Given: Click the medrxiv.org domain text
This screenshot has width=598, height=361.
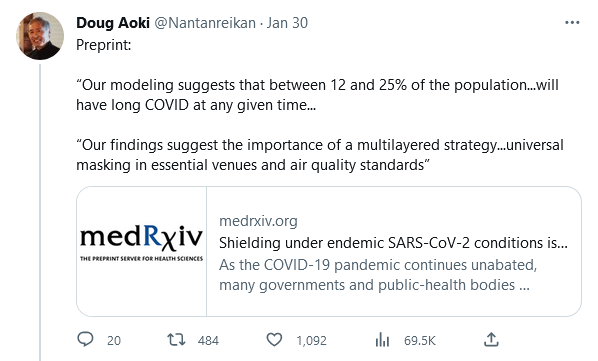Looking at the screenshot, I should [258, 221].
